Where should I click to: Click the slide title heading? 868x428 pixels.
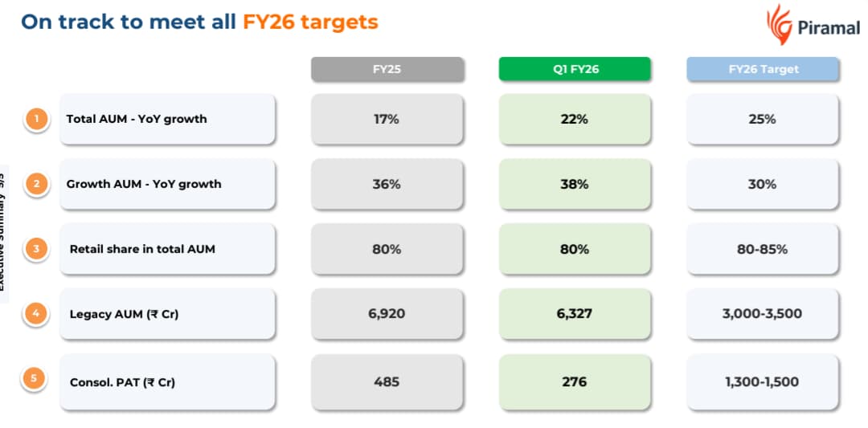pos(199,22)
